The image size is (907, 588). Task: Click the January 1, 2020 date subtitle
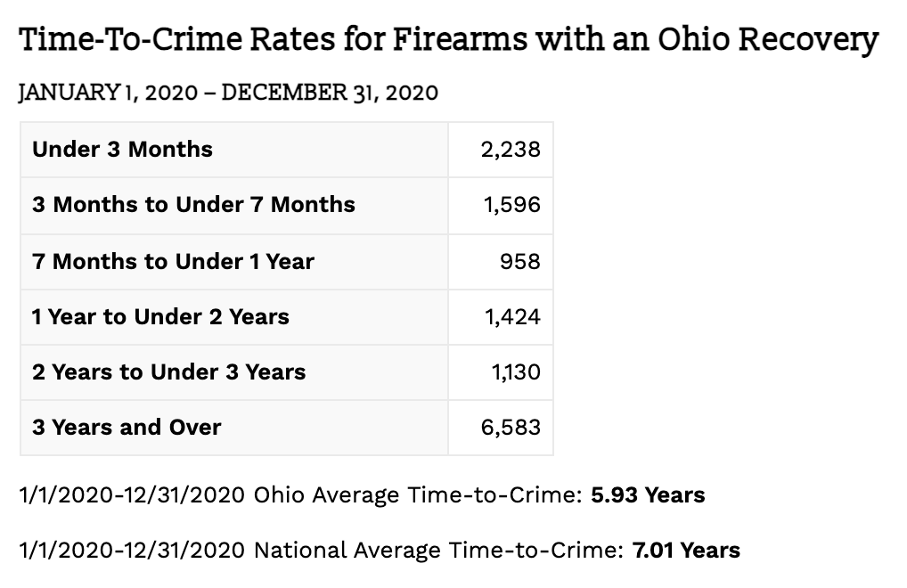click(228, 93)
